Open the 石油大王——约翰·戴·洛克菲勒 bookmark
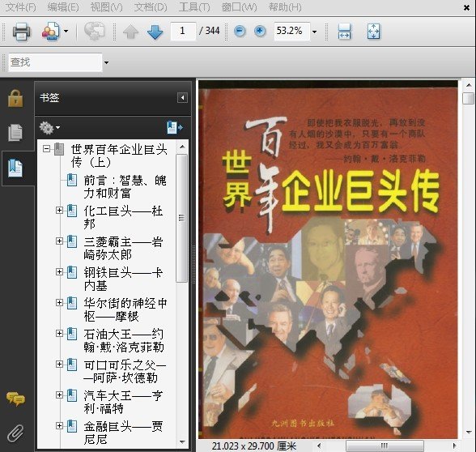The image size is (476, 452). [124, 341]
